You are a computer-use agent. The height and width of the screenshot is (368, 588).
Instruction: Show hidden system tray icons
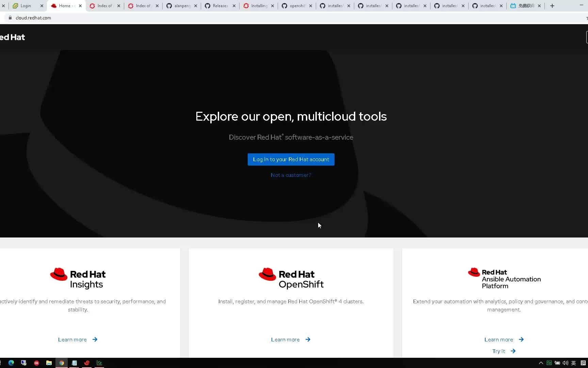541,363
